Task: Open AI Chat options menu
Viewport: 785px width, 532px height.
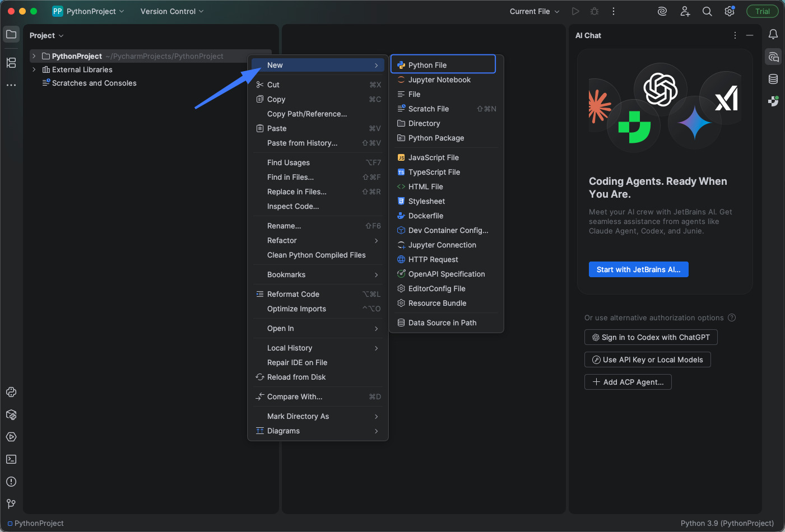Action: [735, 35]
